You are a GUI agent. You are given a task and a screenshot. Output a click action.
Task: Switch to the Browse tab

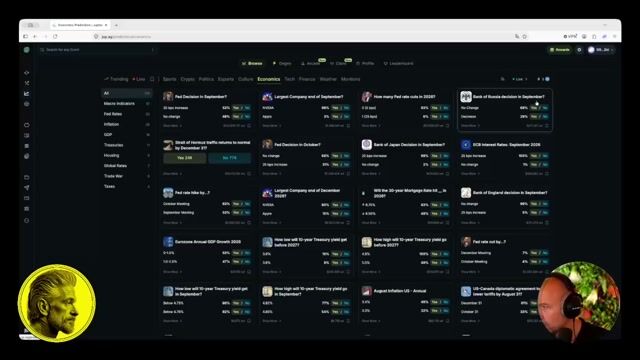252,64
